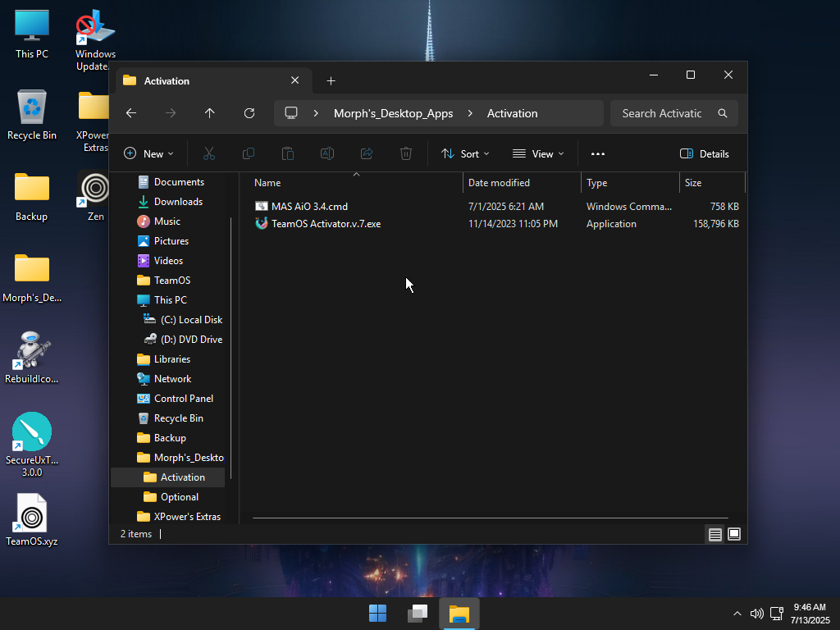Image resolution: width=840 pixels, height=630 pixels.
Task: Click Morph's_Desktop_Apps in the address bar
Action: pos(393,113)
